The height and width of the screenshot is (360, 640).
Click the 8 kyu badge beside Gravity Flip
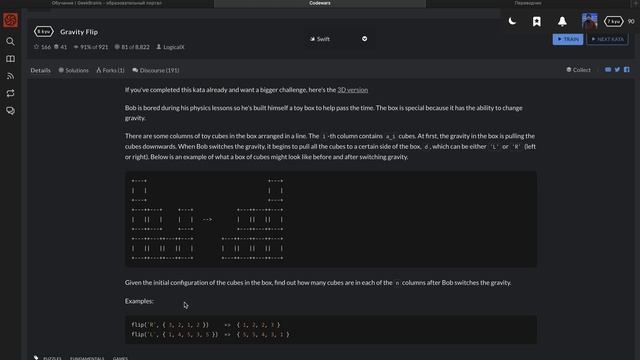44,31
